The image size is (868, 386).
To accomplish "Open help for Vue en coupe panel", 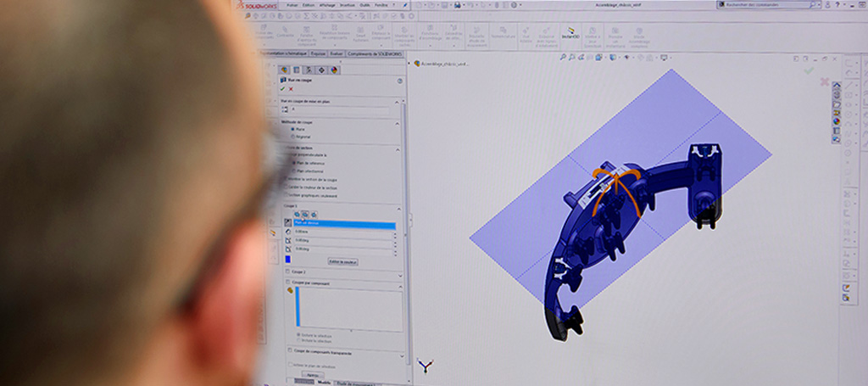I will tap(400, 81).
